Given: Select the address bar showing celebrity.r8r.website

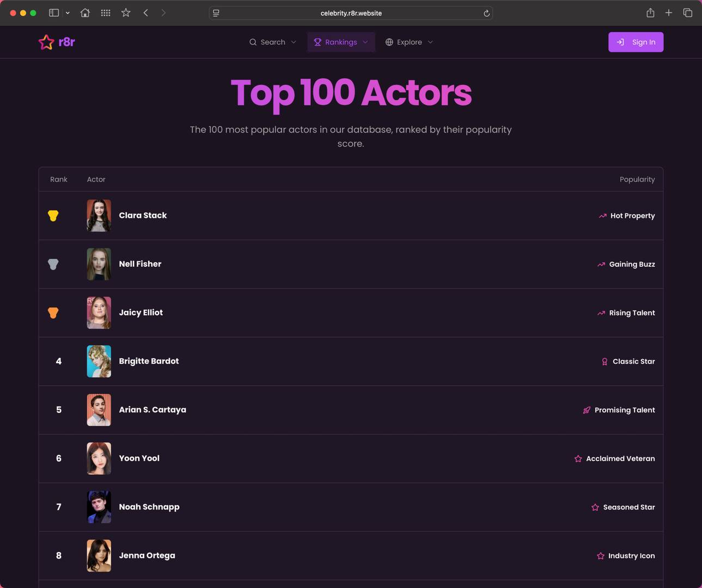Looking at the screenshot, I should point(351,13).
